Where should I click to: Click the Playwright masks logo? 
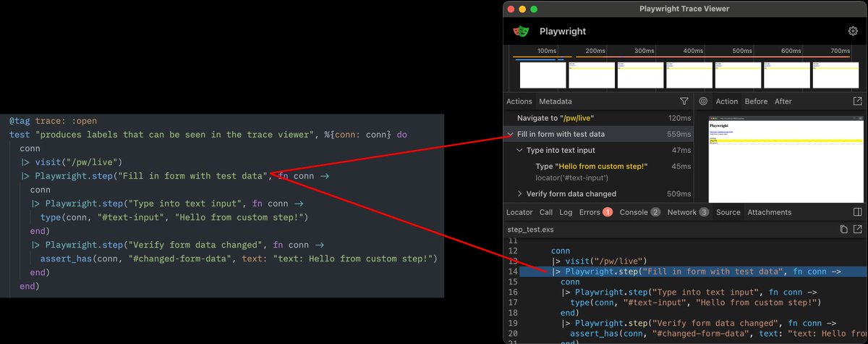coord(521,31)
